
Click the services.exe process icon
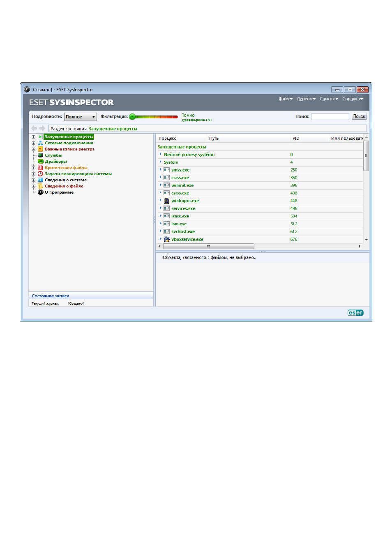[166, 208]
